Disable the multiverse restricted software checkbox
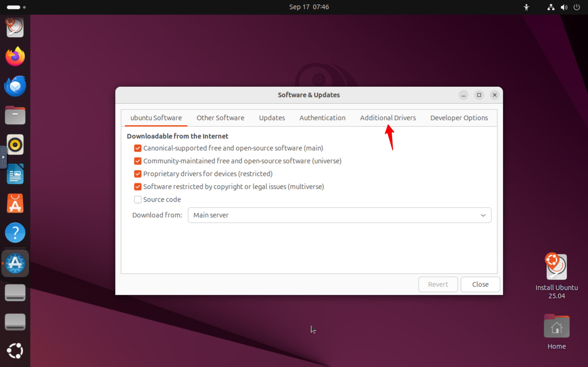This screenshot has width=588, height=367. [x=138, y=187]
